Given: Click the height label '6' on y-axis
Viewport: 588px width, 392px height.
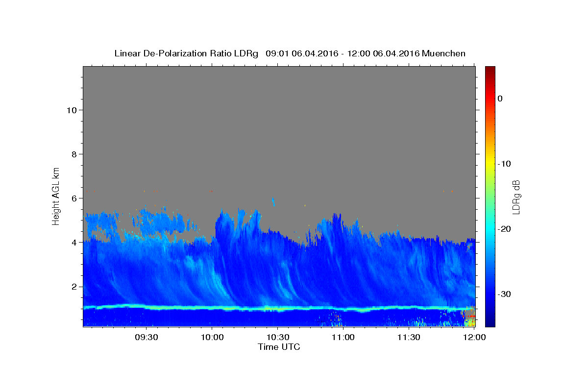Looking at the screenshot, I should click(73, 198).
